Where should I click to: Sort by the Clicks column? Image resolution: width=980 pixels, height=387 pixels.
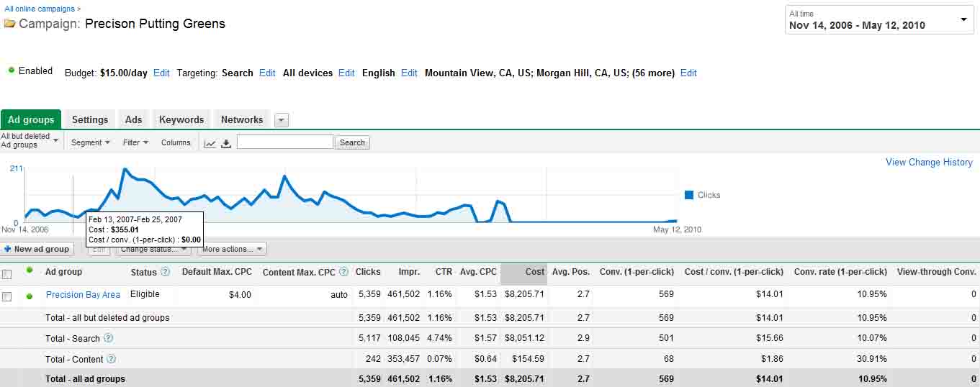coord(368,272)
